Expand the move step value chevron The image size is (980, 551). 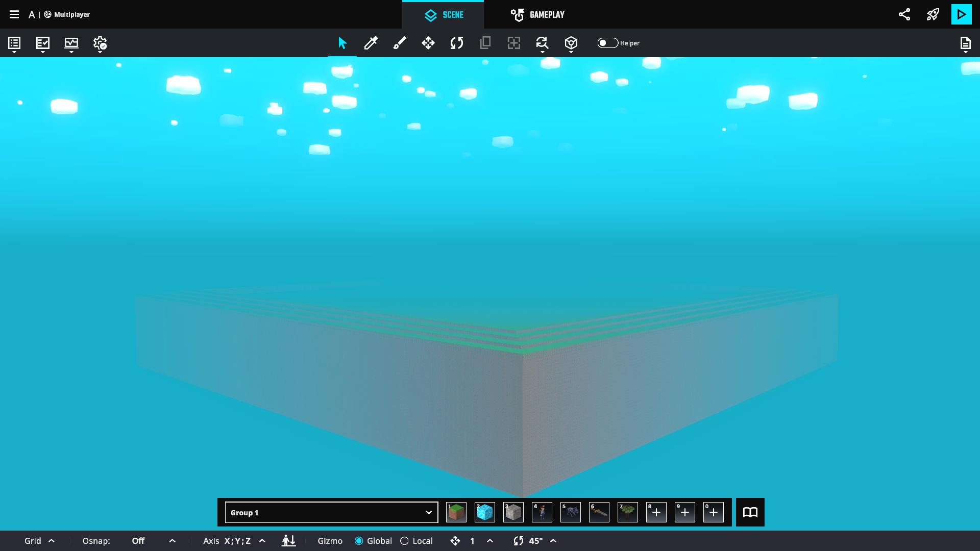pyautogui.click(x=490, y=541)
